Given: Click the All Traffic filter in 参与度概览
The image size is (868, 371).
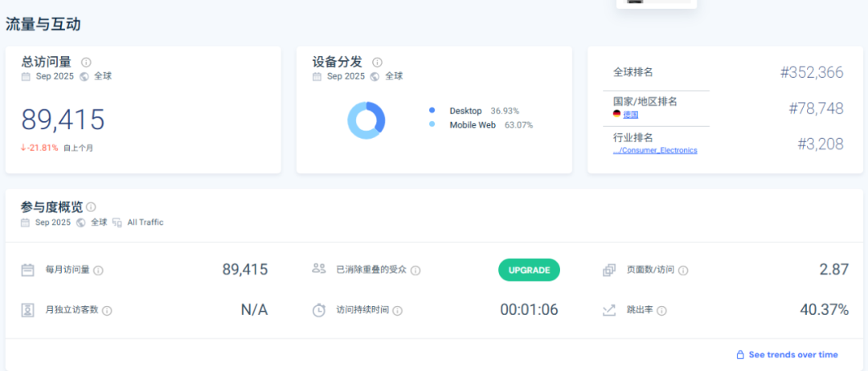Looking at the screenshot, I should (x=145, y=222).
